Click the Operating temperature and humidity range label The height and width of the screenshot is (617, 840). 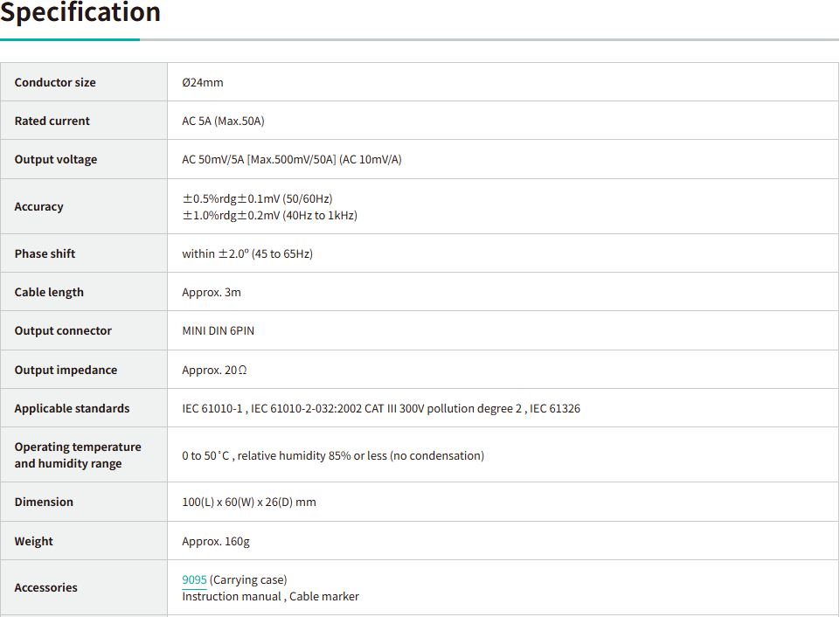pos(77,454)
